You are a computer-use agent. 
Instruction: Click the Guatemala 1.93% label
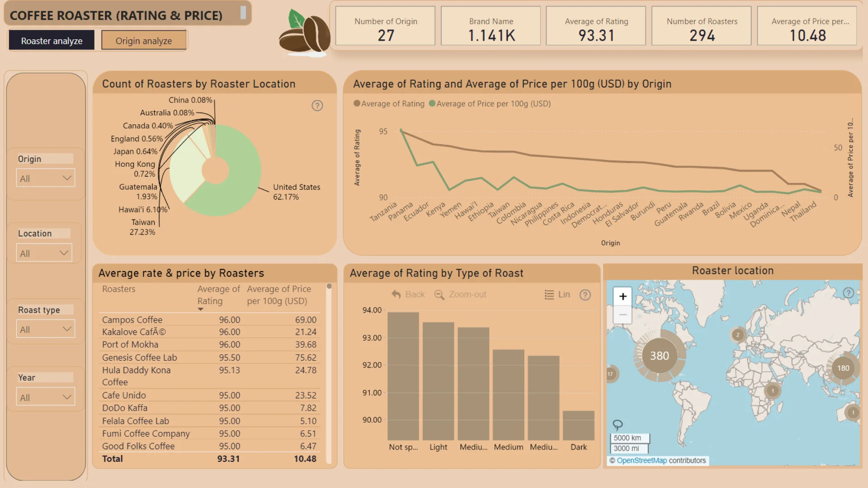pyautogui.click(x=138, y=192)
